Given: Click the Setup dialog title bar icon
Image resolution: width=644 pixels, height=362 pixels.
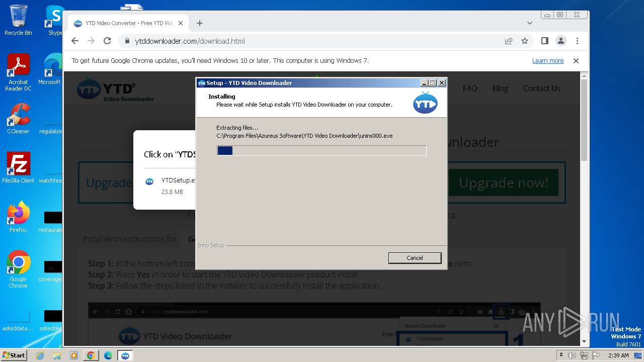Looking at the screenshot, I should coord(202,83).
